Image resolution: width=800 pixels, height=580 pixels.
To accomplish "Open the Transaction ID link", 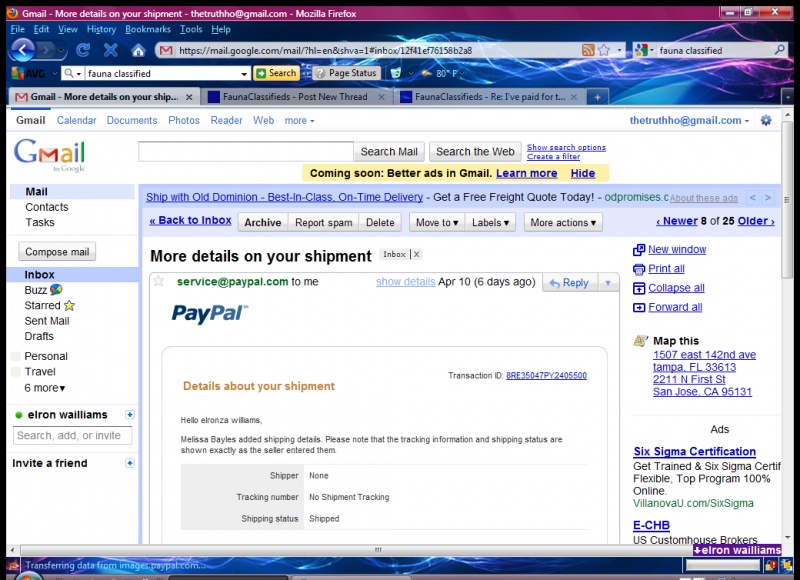I will coord(546,375).
